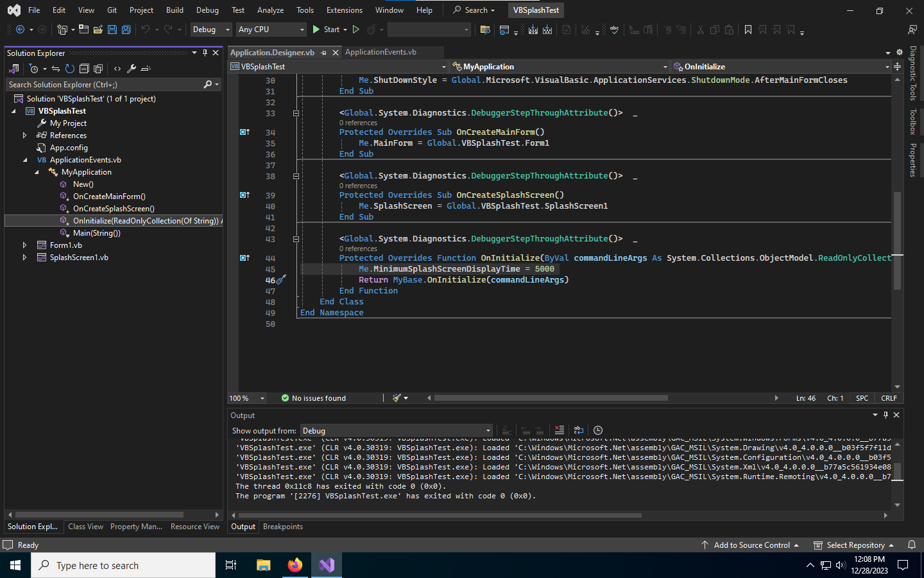924x578 pixels.
Task: Switch to the ApplicationEvents.vb tab
Action: pyautogui.click(x=381, y=52)
